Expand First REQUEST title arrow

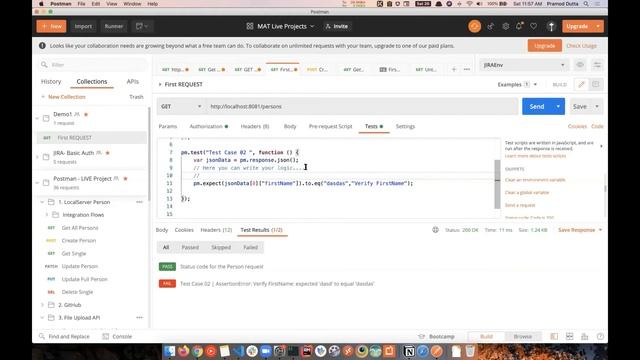coord(160,84)
